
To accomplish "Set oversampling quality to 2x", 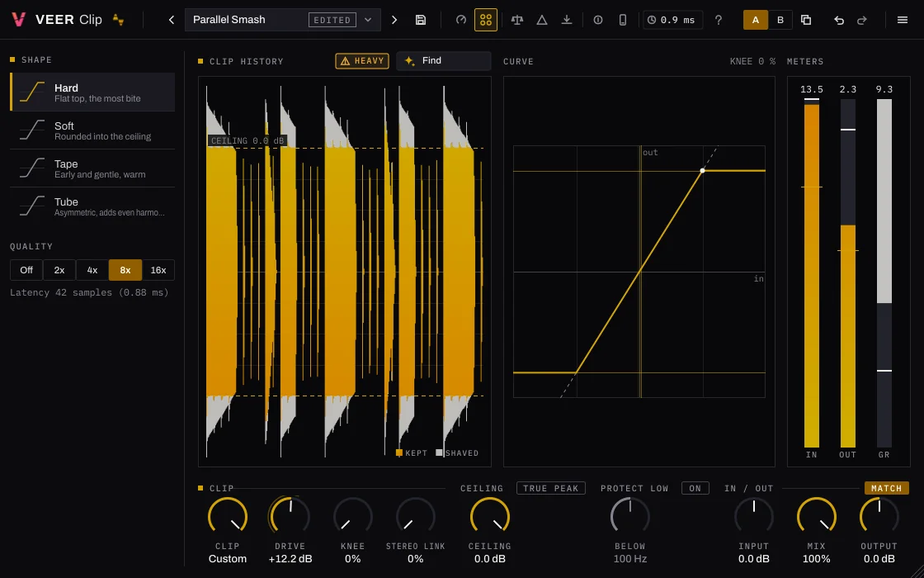I will 59,270.
